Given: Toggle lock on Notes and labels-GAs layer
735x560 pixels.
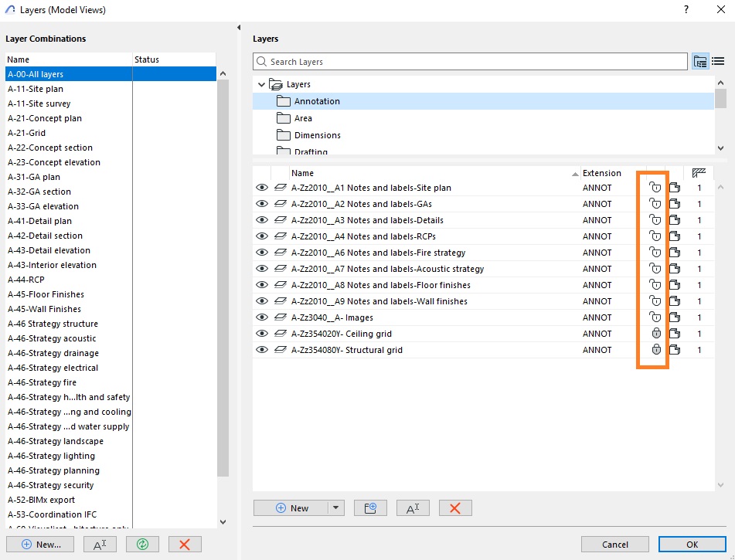Looking at the screenshot, I should point(655,204).
